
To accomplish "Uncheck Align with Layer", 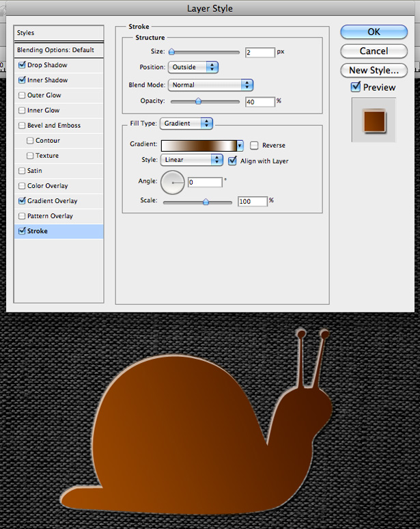I will tap(232, 161).
